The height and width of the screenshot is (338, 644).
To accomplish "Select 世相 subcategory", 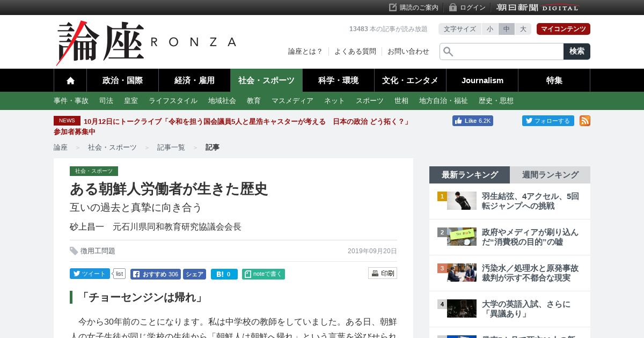I will [x=401, y=101].
